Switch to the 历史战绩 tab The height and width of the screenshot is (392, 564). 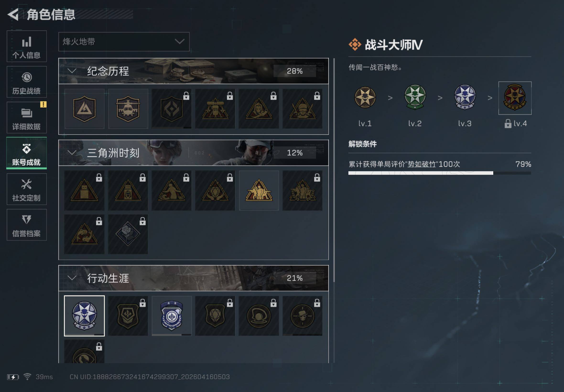(x=27, y=82)
